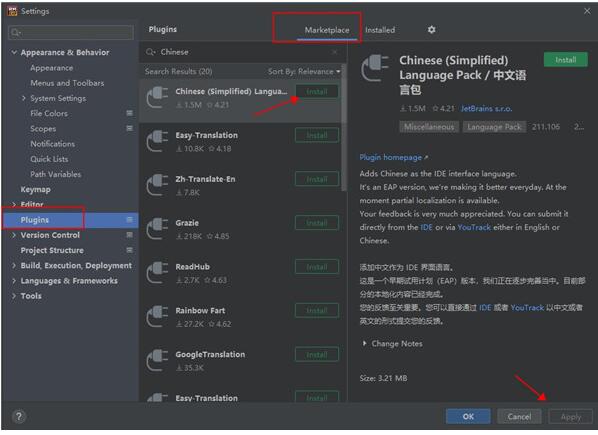Click the search magnifier in plugin search
The image size is (598, 435).
click(151, 52)
